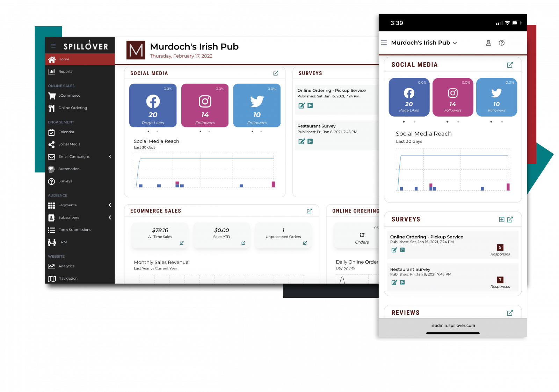View Online Ordering survey responses icon on desktop

310,106
